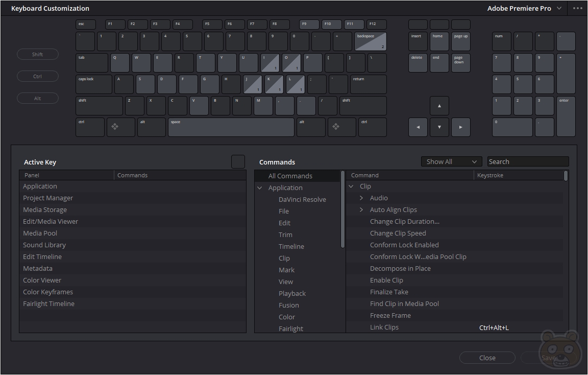Select Enable Clip command
This screenshot has height=375, width=588.
pos(454,280)
